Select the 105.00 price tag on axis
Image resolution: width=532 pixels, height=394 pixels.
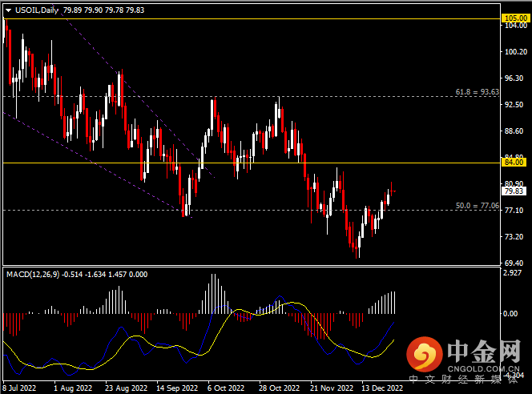513,17
